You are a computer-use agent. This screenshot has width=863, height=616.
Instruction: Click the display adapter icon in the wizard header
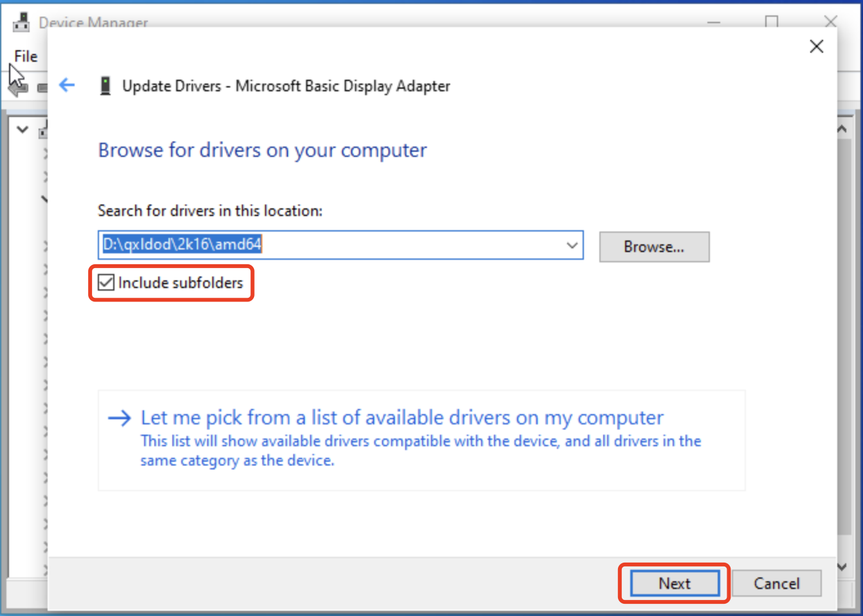(x=105, y=85)
